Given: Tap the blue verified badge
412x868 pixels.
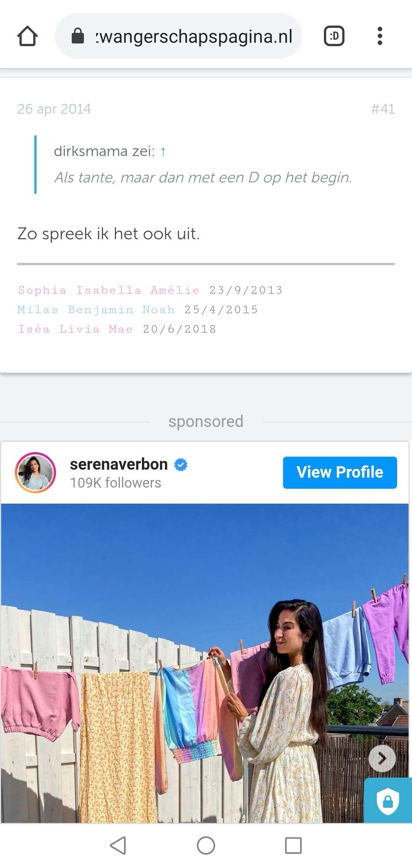Looking at the screenshot, I should [181, 465].
